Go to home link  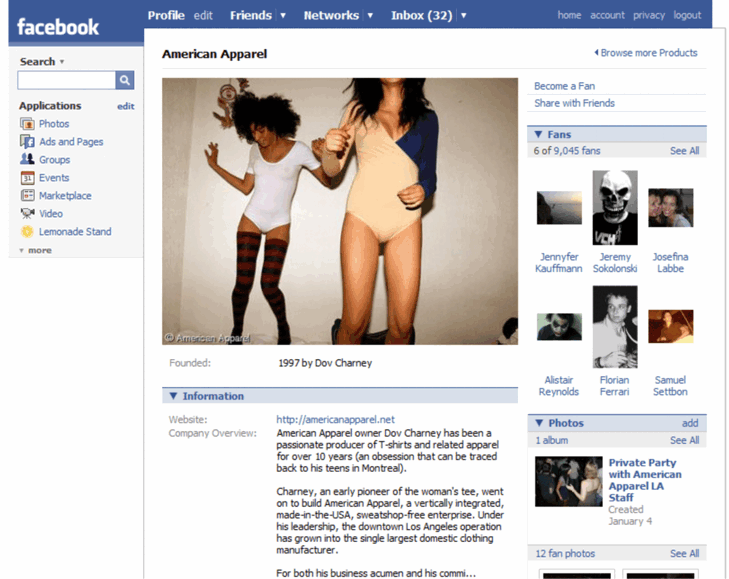point(569,15)
